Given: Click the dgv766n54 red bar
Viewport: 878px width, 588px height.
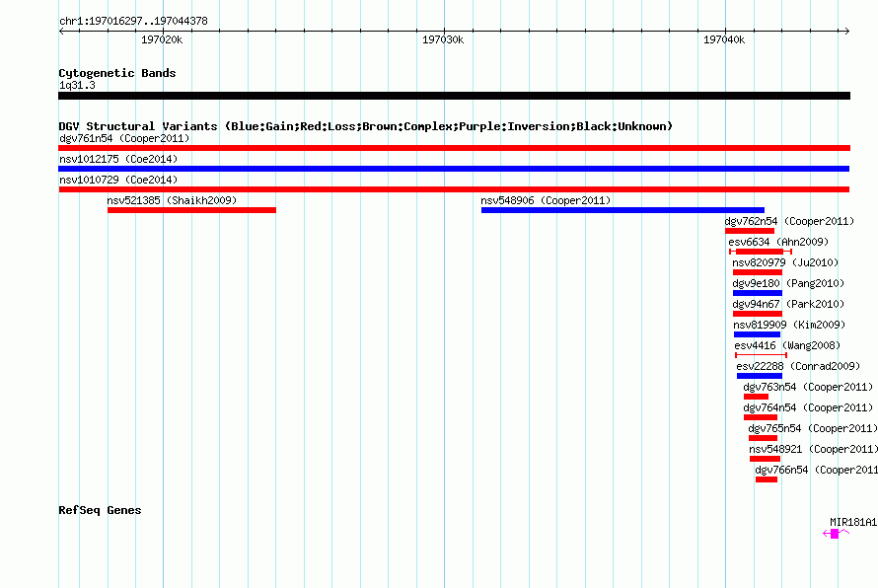Looking at the screenshot, I should (767, 479).
